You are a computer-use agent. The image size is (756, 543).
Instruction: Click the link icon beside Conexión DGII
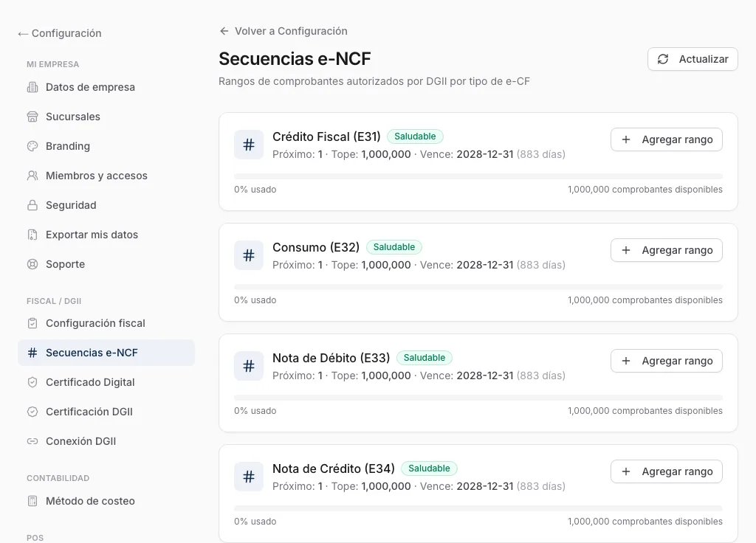32,441
